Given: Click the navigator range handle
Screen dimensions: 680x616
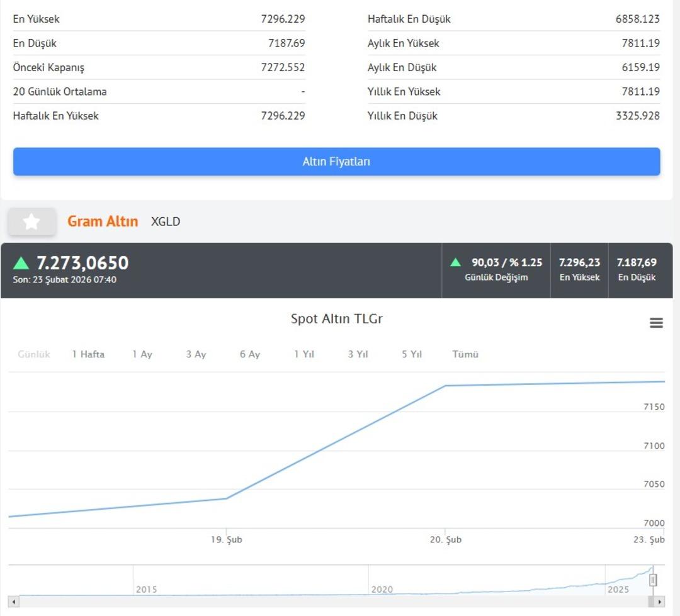Looking at the screenshot, I should click(653, 580).
